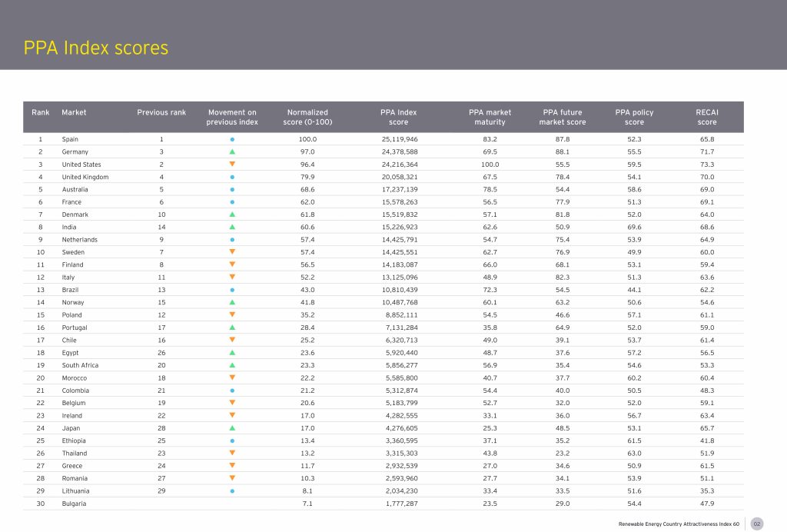This screenshot has height=532, width=787.
Task: Select India's green upward movement arrow
Action: point(232,227)
